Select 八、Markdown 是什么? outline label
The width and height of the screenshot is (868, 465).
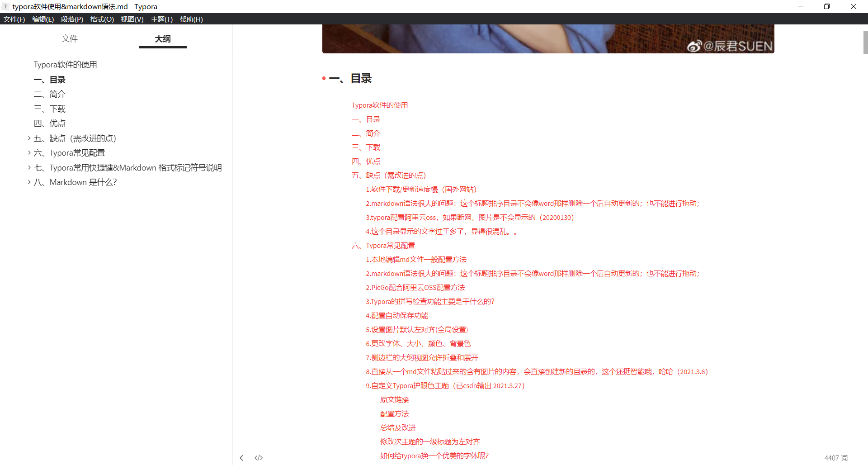coord(75,182)
